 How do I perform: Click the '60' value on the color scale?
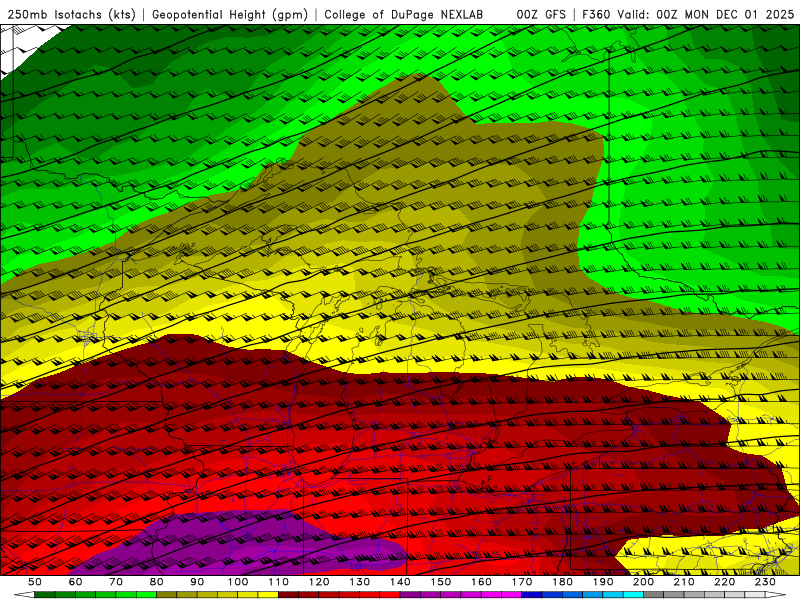point(75,582)
